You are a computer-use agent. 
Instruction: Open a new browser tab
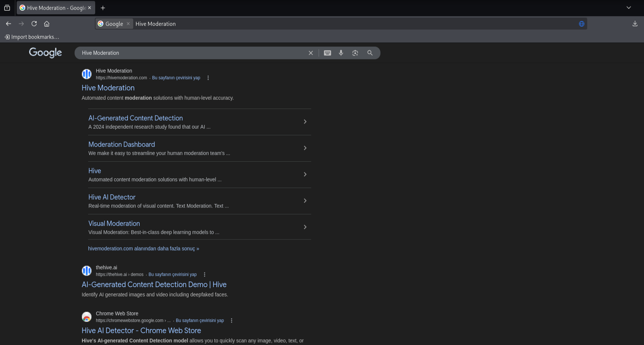(x=103, y=8)
